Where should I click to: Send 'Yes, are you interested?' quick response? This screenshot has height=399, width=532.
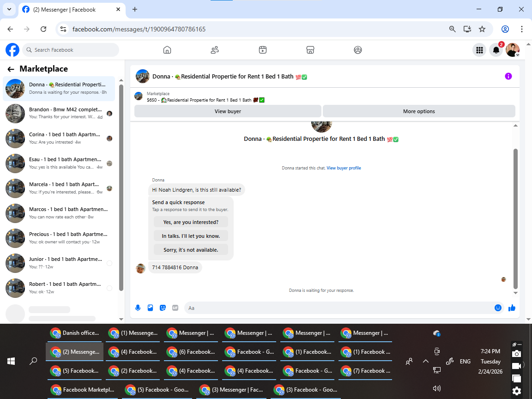(191, 222)
